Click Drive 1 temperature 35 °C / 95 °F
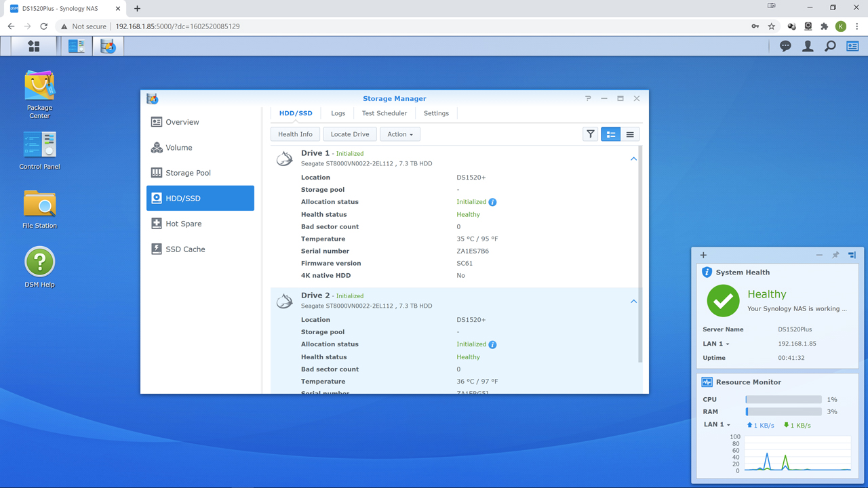 click(477, 239)
